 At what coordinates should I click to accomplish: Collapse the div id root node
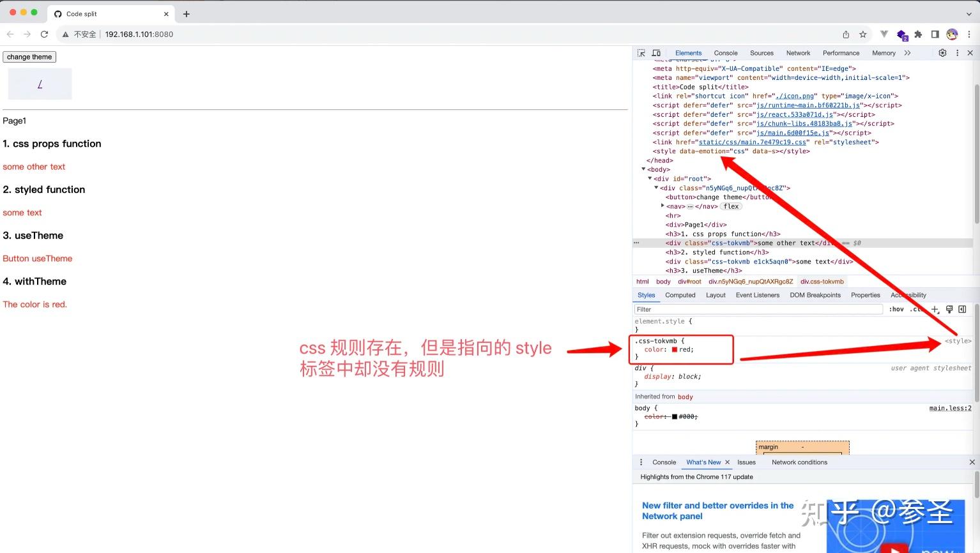[x=650, y=179]
